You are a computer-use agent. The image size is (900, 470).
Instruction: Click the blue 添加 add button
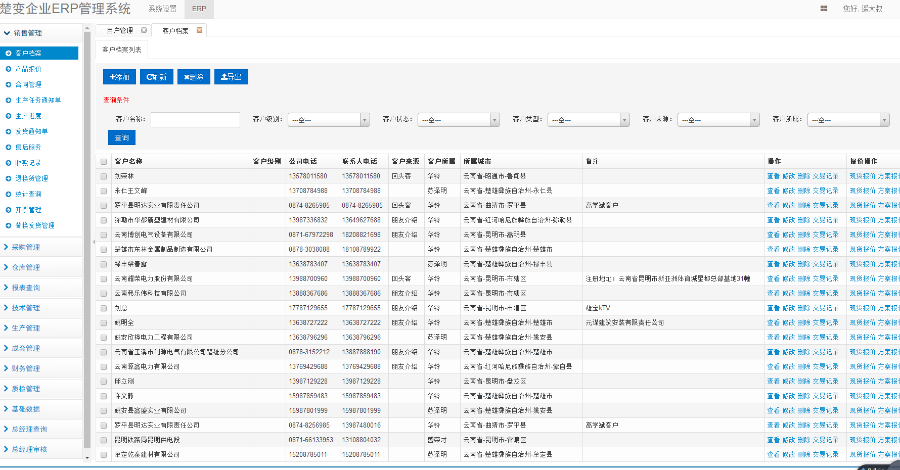tap(119, 77)
